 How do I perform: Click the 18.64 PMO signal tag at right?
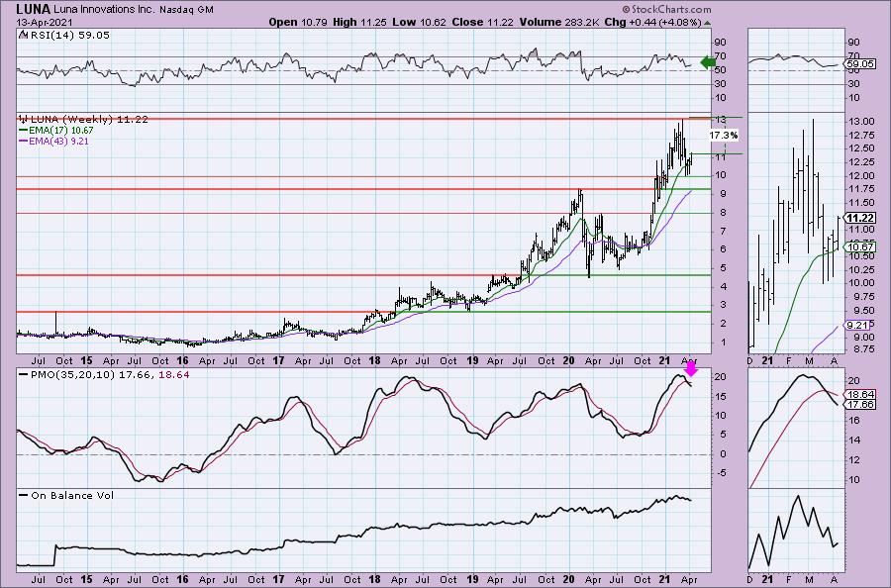860,394
